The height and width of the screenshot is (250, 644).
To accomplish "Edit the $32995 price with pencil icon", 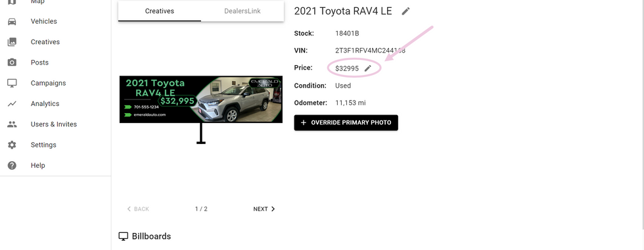I will coord(368,68).
